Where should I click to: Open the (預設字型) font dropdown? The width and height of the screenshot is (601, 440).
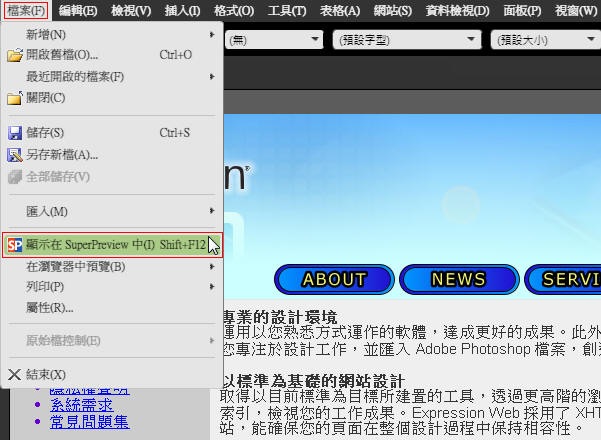click(407, 39)
